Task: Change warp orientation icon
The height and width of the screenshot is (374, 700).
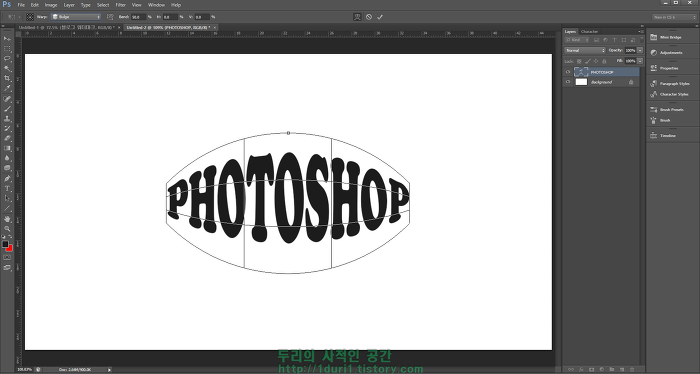Action: (x=110, y=17)
